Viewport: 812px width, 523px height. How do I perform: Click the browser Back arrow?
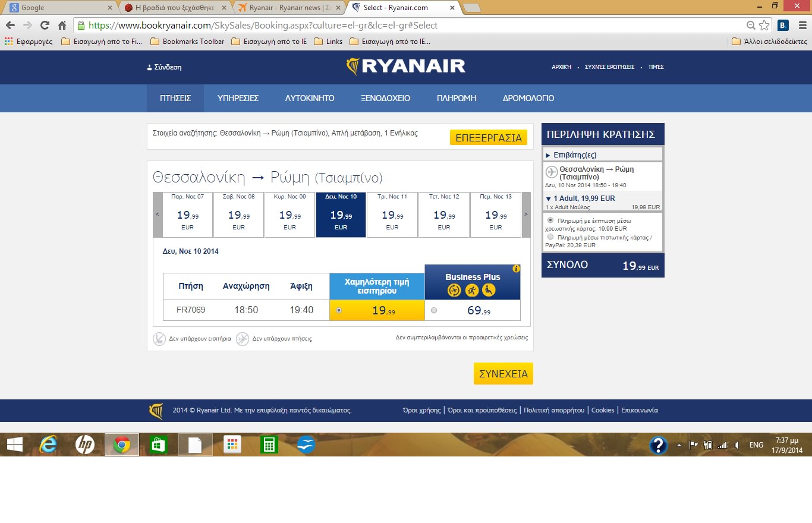click(x=10, y=26)
